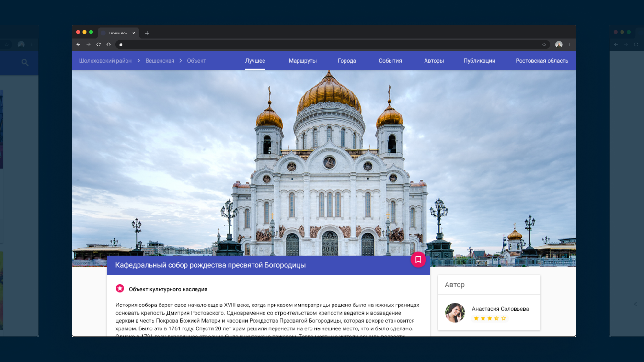Image resolution: width=644 pixels, height=362 pixels.
Task: Open author Анастасия Соловьева's profile name
Action: tap(500, 309)
